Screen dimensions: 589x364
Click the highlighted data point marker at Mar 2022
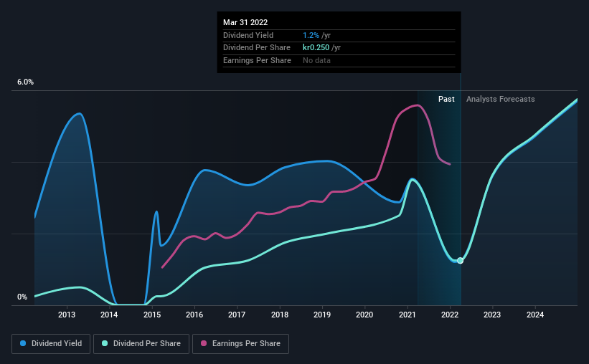point(460,260)
